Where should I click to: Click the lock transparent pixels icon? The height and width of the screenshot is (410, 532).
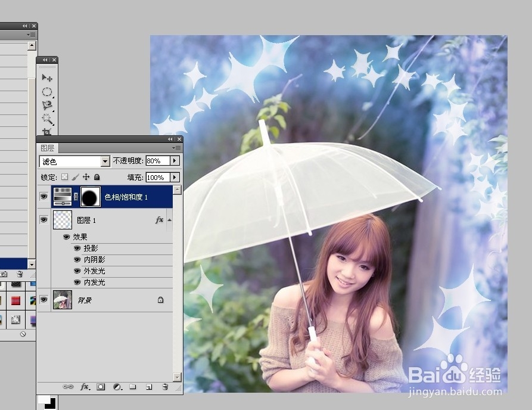(64, 177)
